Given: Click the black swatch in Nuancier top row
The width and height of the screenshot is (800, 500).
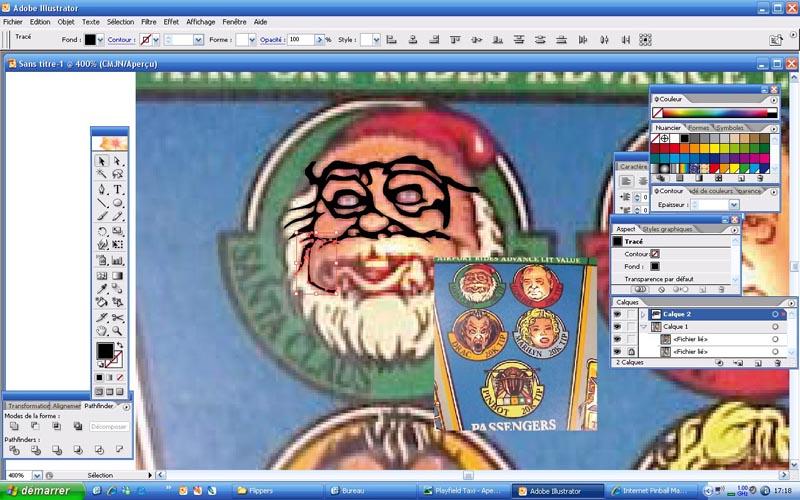Looking at the screenshot, I should tap(685, 138).
